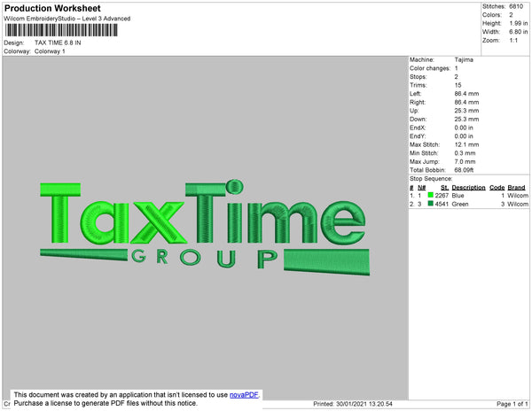
Task: Select the Up value '25.3 mm'
Action: pyautogui.click(x=466, y=111)
